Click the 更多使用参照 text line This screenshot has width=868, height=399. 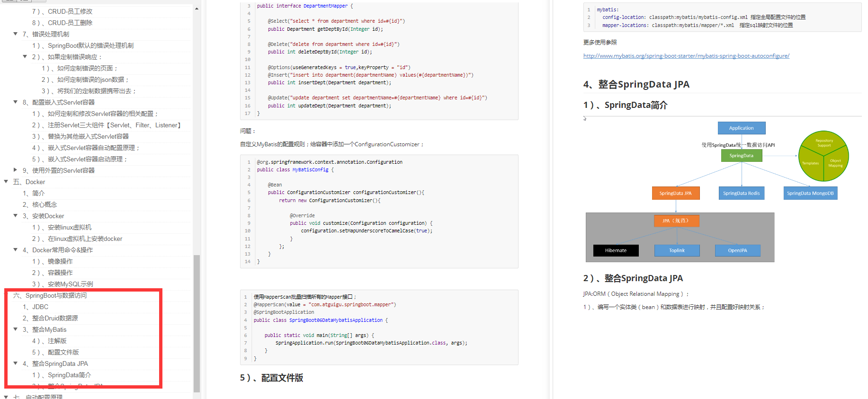pyautogui.click(x=600, y=43)
